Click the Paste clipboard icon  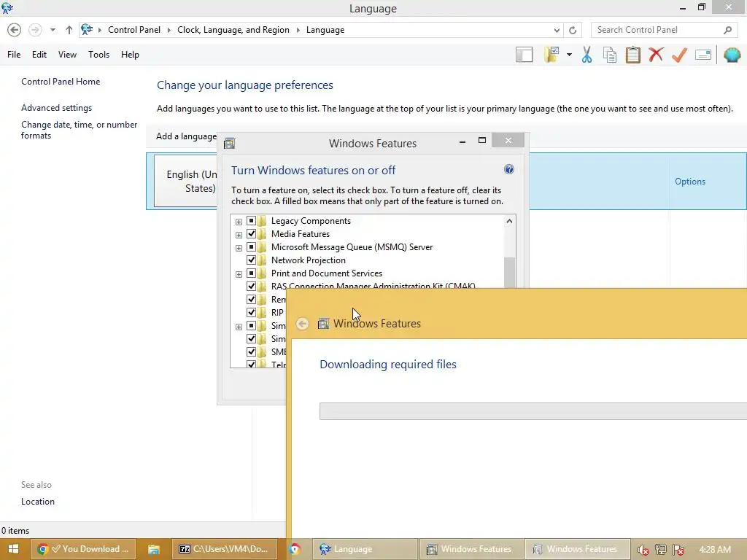pyautogui.click(x=633, y=55)
